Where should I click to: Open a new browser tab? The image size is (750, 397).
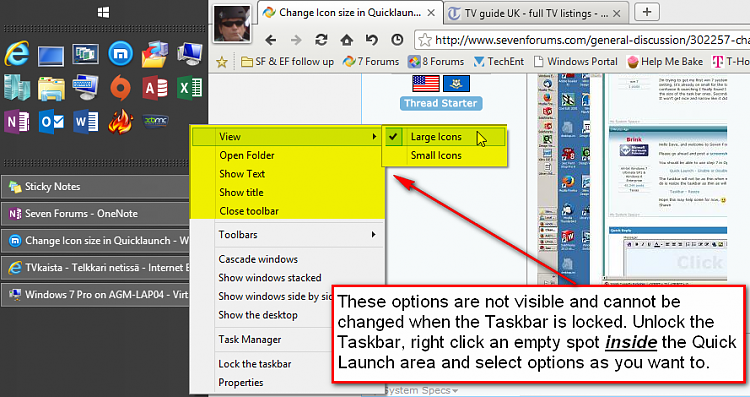coord(647,12)
